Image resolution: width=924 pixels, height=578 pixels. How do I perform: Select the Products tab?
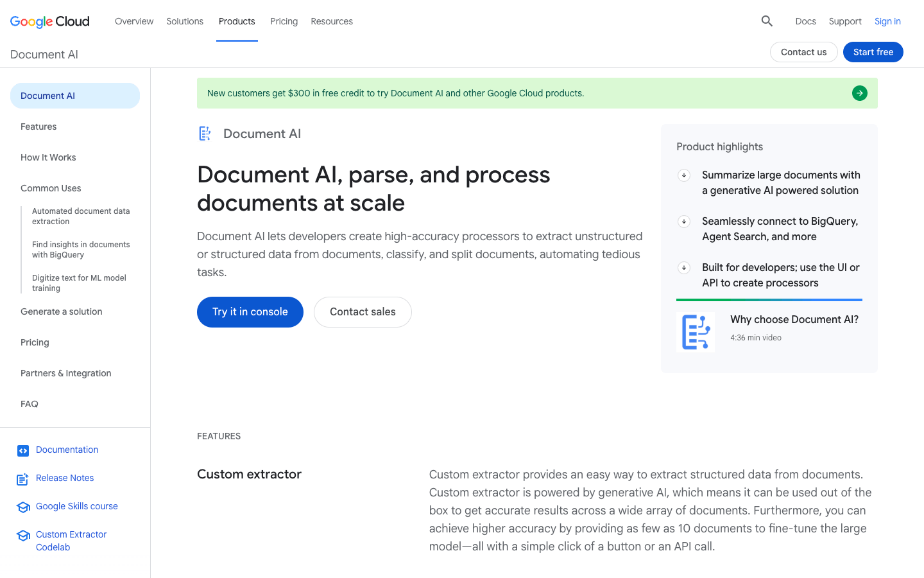237,21
